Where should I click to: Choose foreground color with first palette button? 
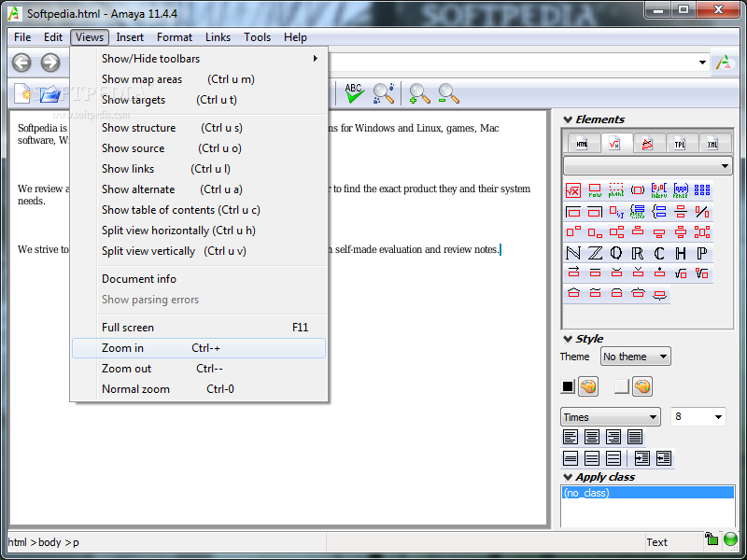point(588,386)
